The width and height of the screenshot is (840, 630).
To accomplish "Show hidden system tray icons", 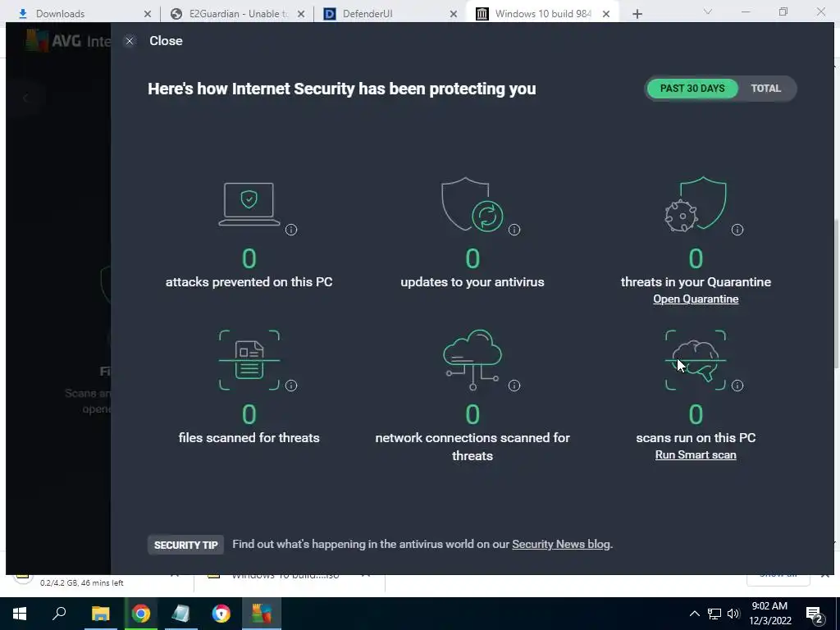I will [x=694, y=614].
